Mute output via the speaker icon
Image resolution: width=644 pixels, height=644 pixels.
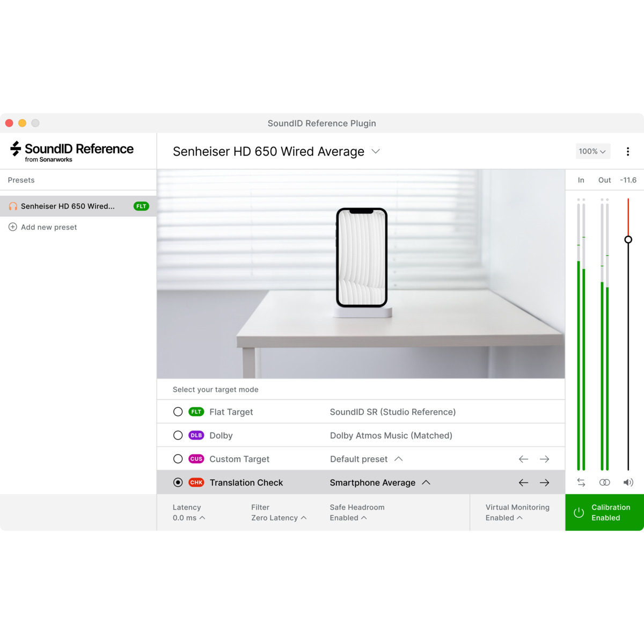628,482
